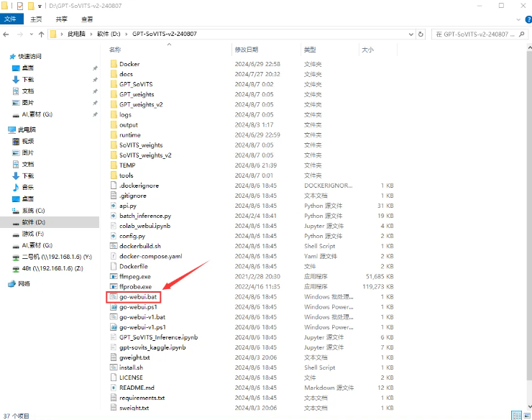Select 系统 (C:) drive in sidebar
532x420 pixels.
[33, 211]
